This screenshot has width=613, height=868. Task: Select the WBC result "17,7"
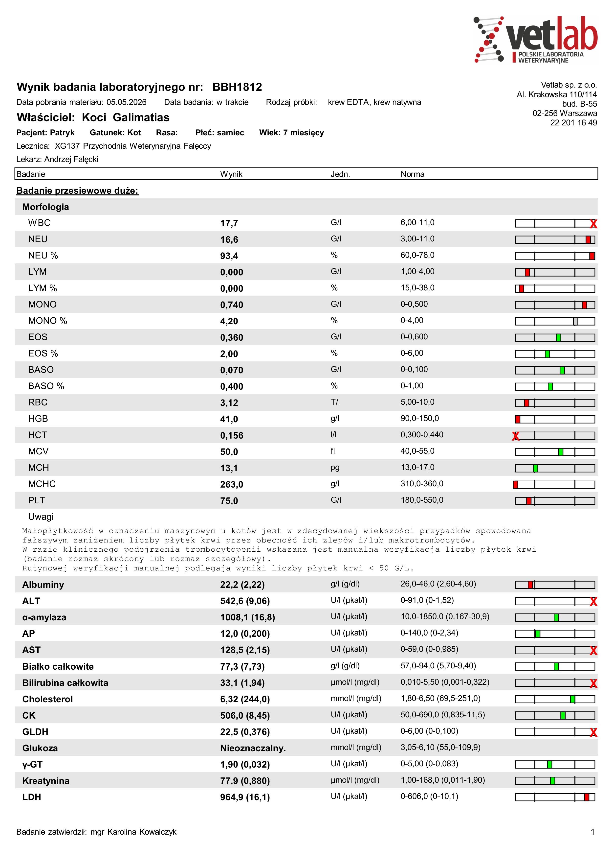click(x=229, y=223)
